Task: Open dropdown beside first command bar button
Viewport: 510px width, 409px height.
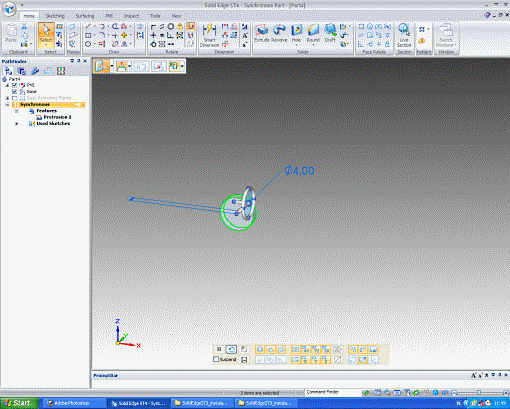Action: tap(112, 66)
